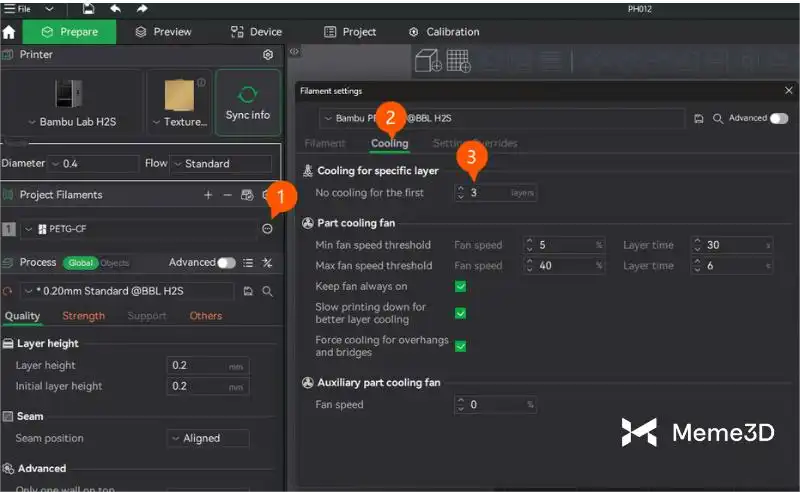Switch to the Preview view
The height and width of the screenshot is (492, 800).
coord(163,32)
